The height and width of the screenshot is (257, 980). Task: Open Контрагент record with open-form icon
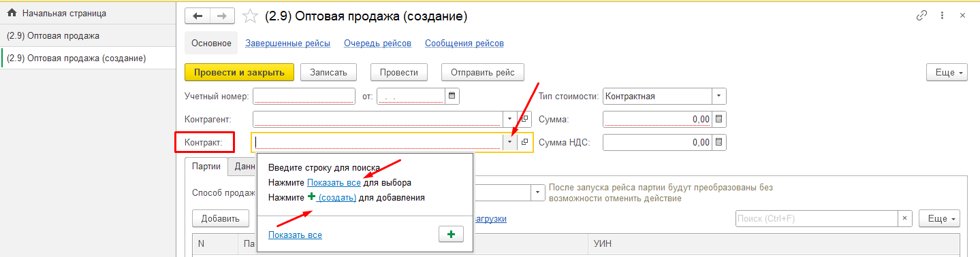click(x=524, y=119)
